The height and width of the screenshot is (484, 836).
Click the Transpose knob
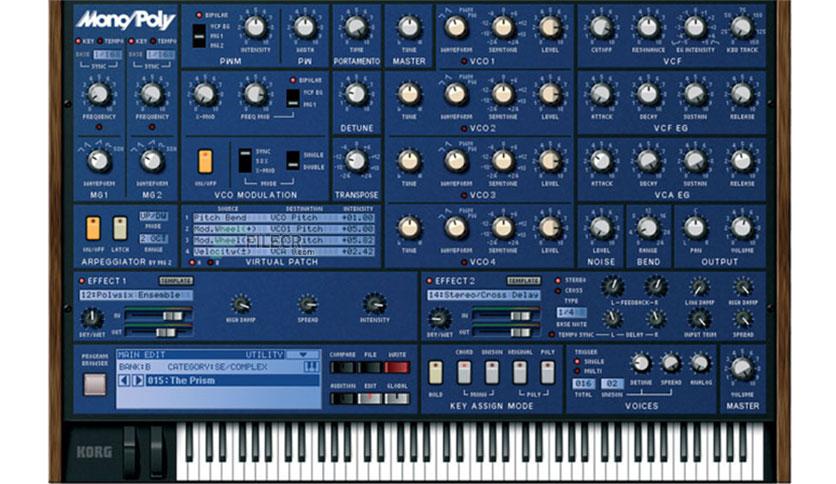click(x=356, y=161)
